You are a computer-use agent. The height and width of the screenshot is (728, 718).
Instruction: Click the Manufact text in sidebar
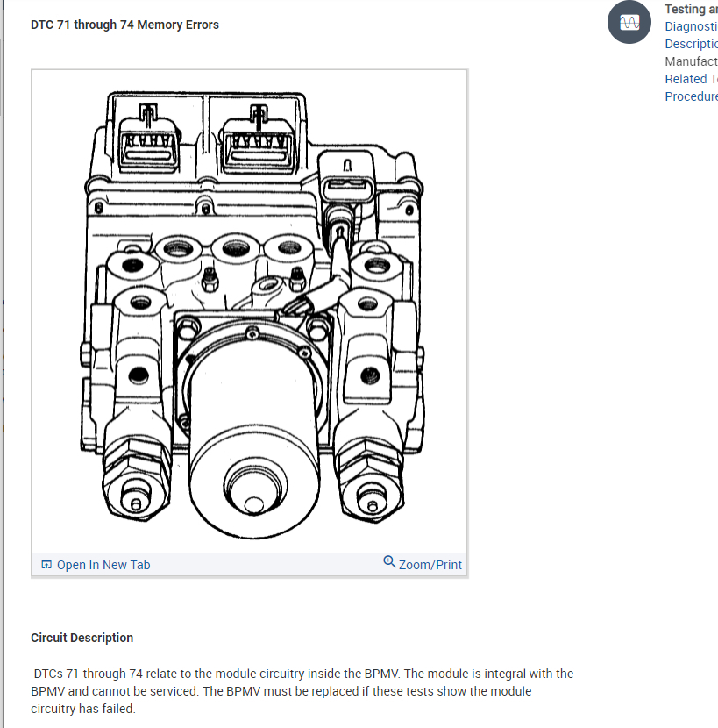coord(691,61)
